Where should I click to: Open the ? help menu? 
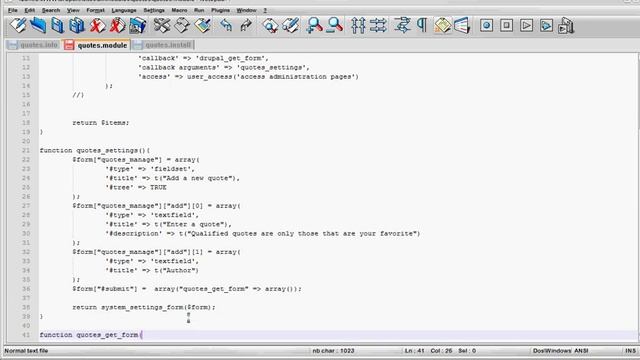(x=265, y=10)
